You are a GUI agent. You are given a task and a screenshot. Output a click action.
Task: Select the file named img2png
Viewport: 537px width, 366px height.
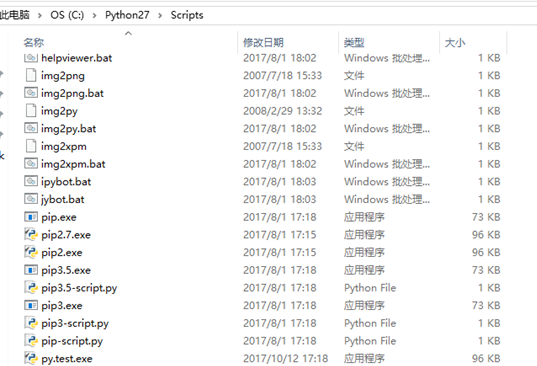pos(63,76)
